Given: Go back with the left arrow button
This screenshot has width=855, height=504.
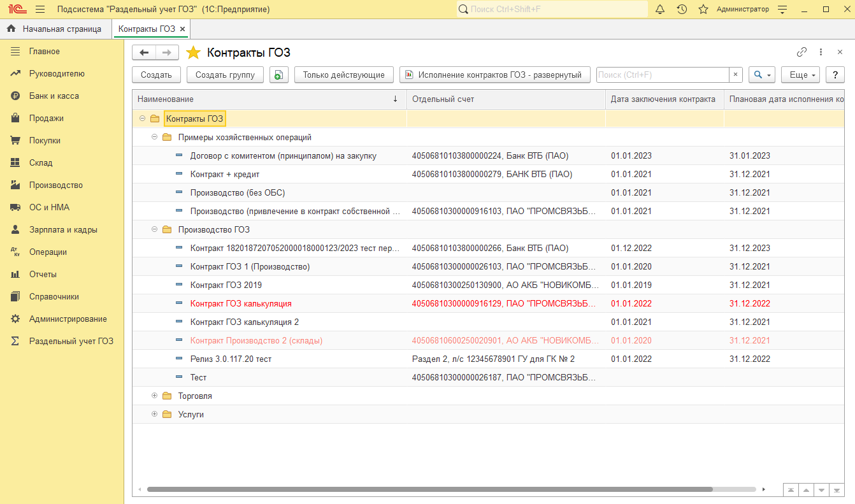Looking at the screenshot, I should click(x=144, y=52).
